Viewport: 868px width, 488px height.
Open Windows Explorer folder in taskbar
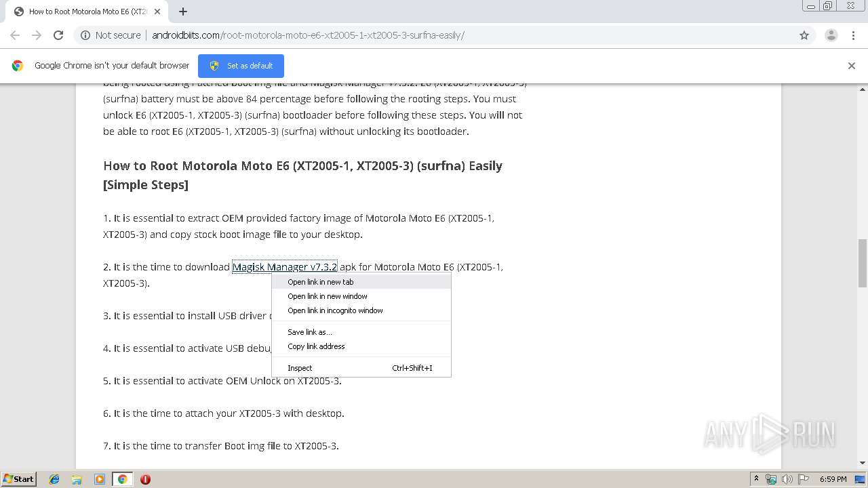(77, 479)
